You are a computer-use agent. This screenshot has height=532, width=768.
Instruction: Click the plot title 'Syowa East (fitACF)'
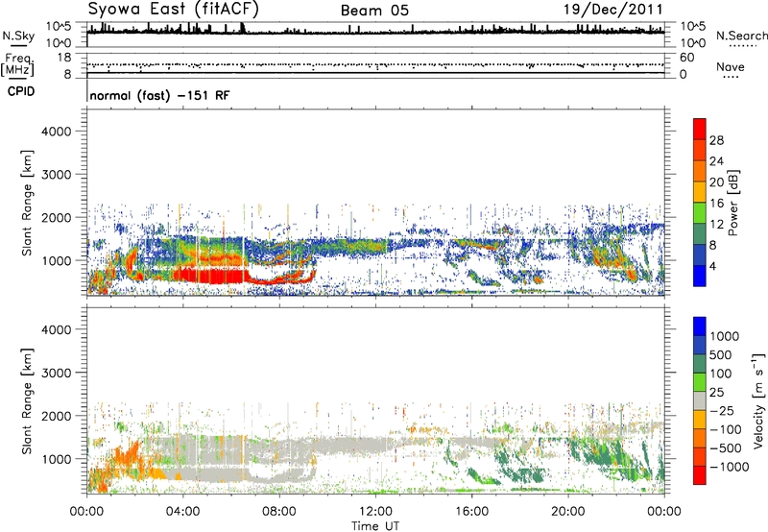point(174,9)
